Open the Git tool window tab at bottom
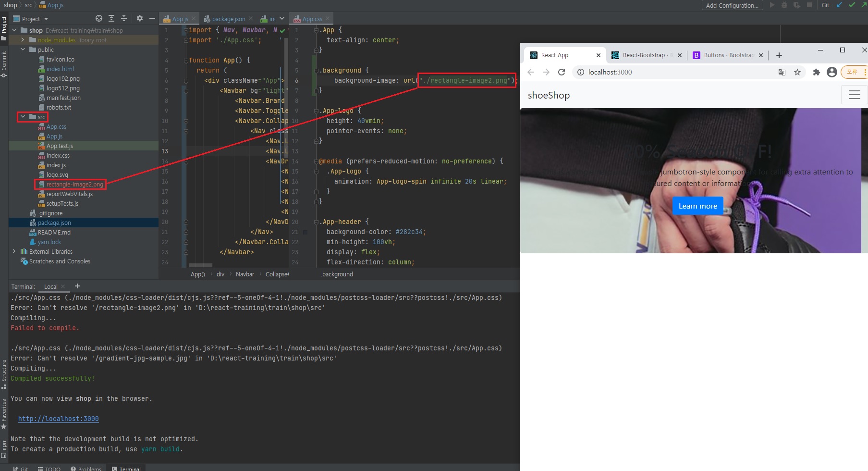The width and height of the screenshot is (868, 471). (20, 468)
